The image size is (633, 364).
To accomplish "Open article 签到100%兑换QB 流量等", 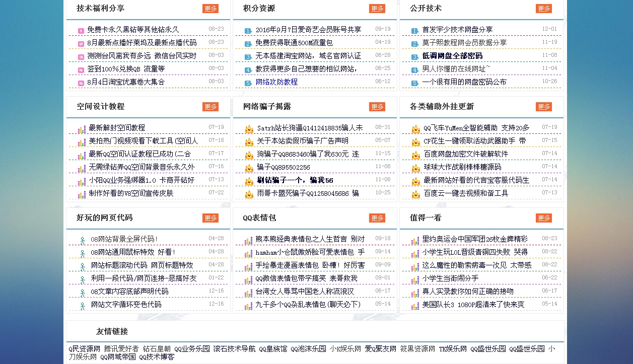I will (x=126, y=69).
